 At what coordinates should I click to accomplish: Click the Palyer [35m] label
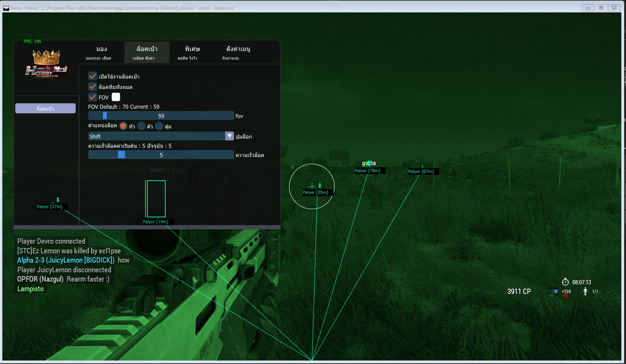click(315, 192)
